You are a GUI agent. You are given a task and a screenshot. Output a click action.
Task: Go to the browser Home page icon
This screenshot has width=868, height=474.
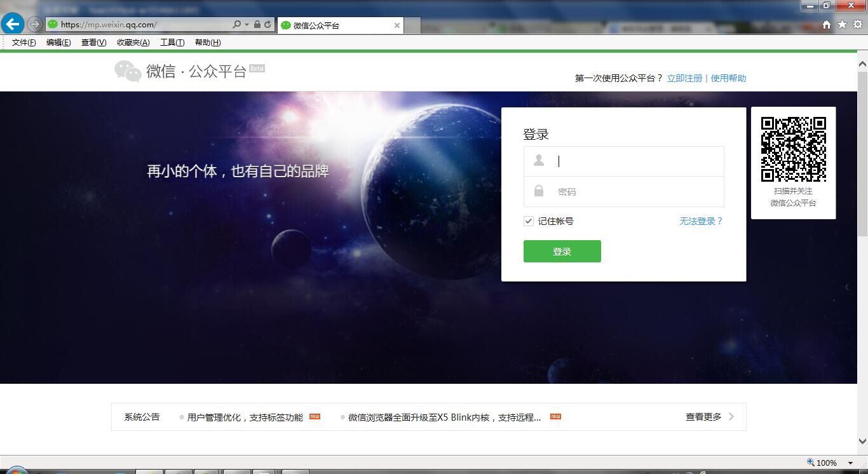(x=827, y=25)
